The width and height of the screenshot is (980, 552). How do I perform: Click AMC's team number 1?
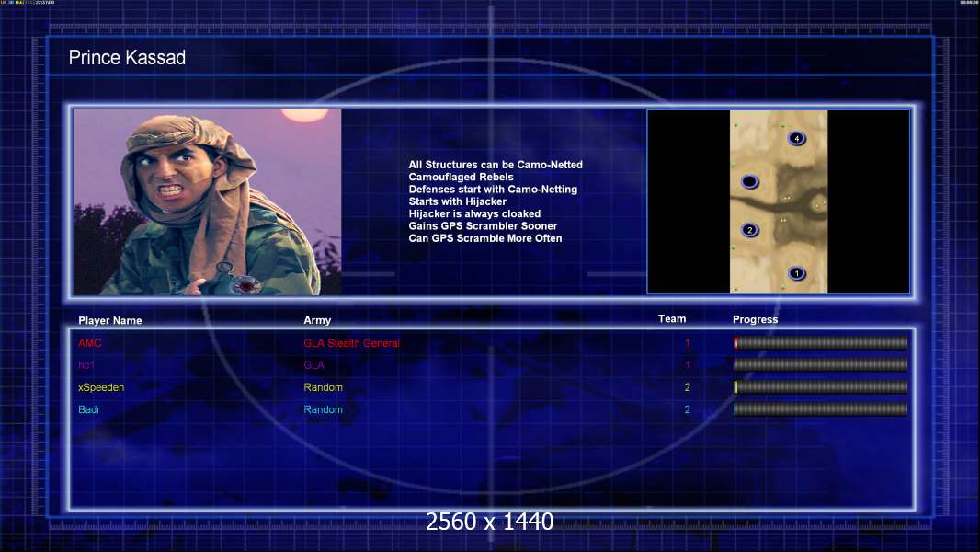688,343
